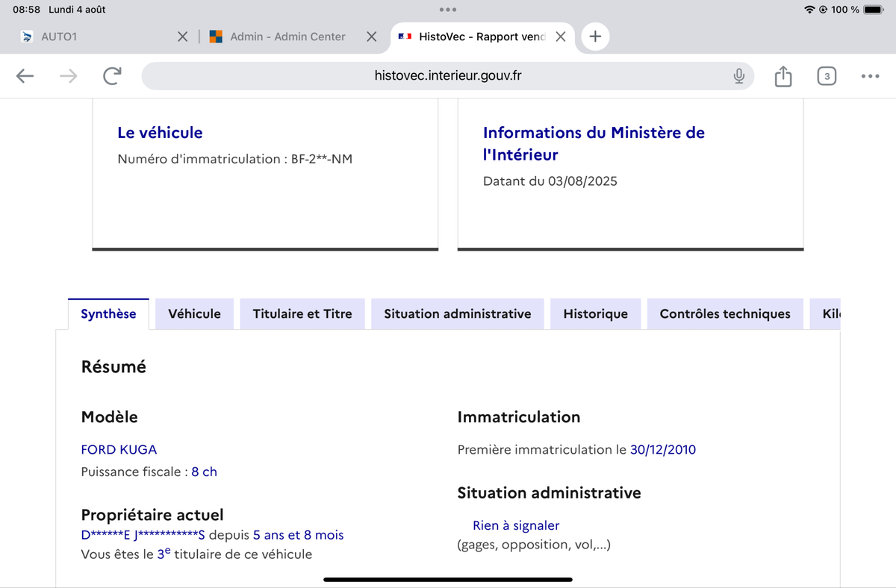
Task: Open a new browser tab
Action: 595,37
